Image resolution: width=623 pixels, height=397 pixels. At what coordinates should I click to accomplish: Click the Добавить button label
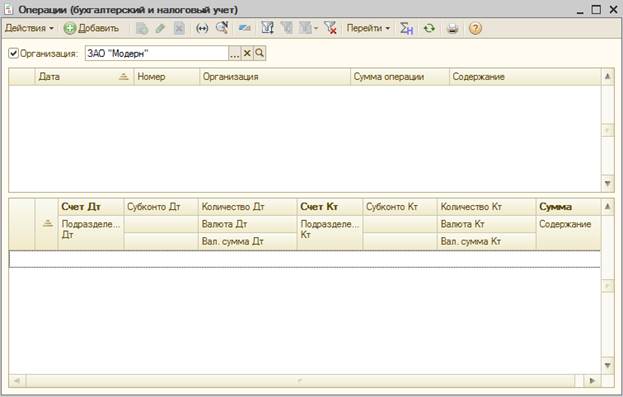tap(99, 28)
